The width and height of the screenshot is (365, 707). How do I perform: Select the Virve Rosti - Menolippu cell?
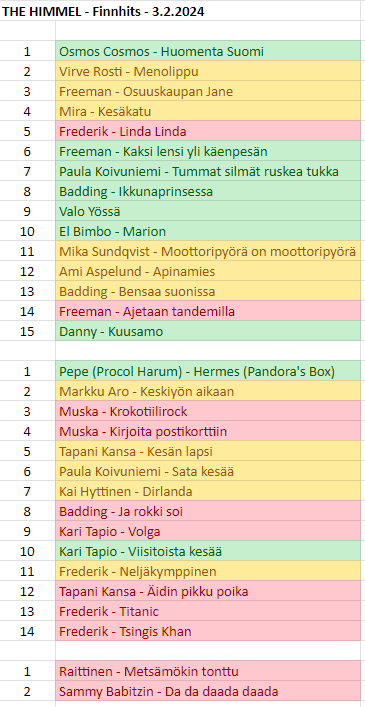pyautogui.click(x=208, y=71)
